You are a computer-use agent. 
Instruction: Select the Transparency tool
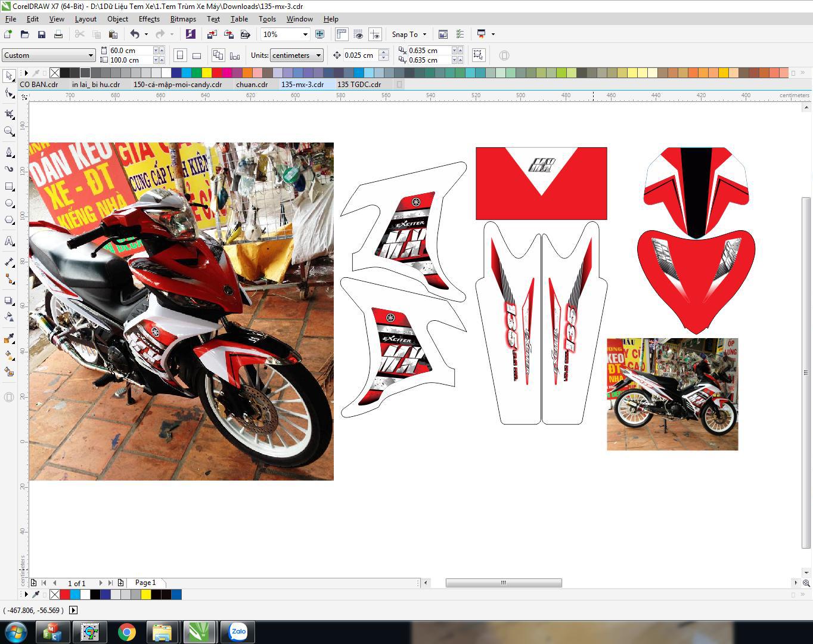(x=9, y=317)
